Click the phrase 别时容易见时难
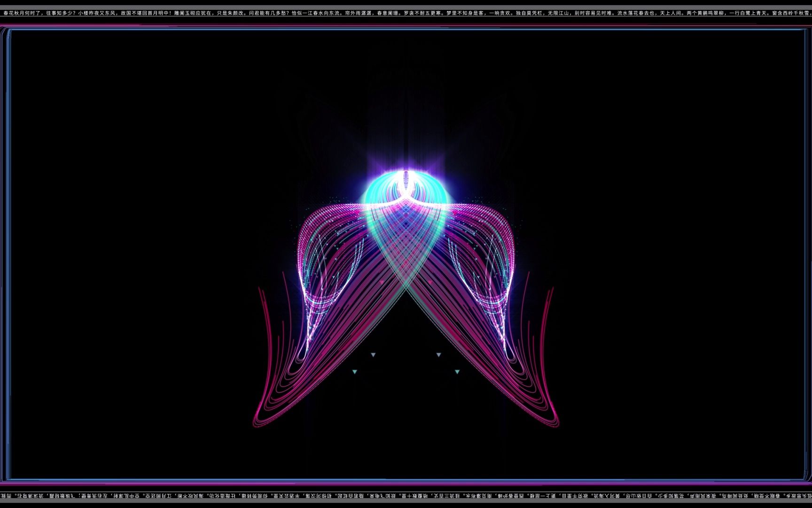Screen dimensions: 812x508 click(593, 13)
